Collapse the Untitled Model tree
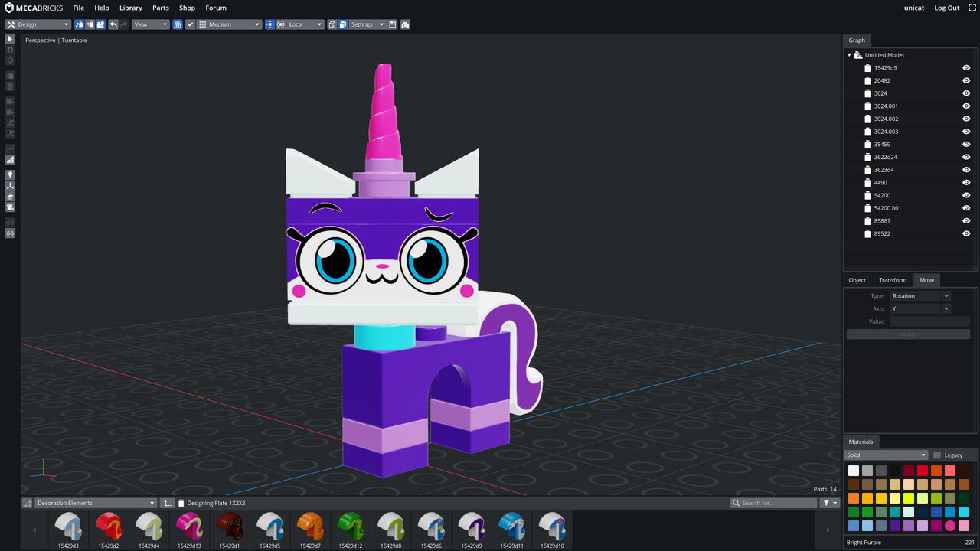This screenshot has width=980, height=551. coord(848,54)
